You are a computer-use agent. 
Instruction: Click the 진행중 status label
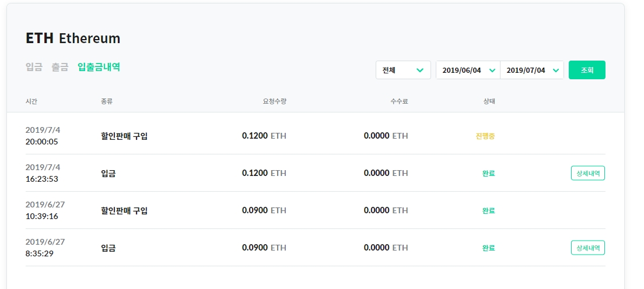pyautogui.click(x=485, y=136)
